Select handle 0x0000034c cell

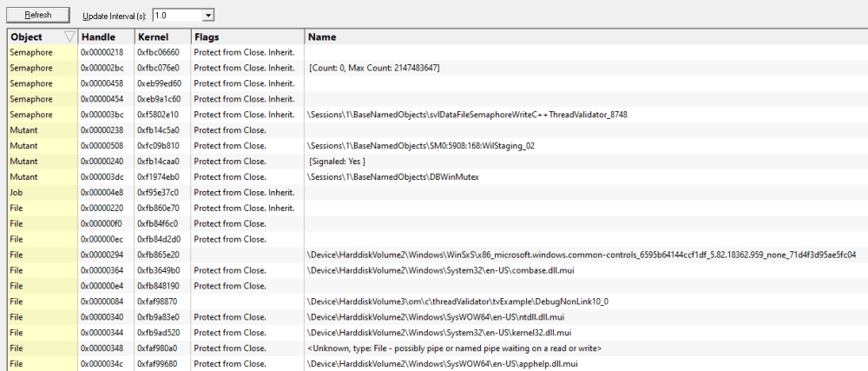(x=102, y=363)
